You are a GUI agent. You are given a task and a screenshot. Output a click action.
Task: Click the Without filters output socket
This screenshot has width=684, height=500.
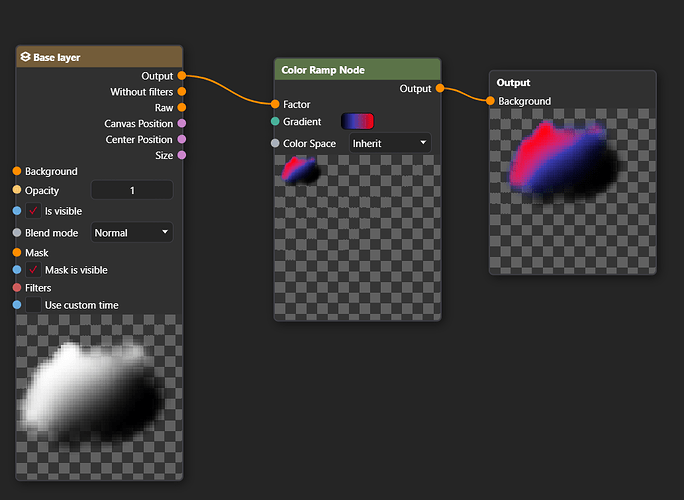coord(182,92)
